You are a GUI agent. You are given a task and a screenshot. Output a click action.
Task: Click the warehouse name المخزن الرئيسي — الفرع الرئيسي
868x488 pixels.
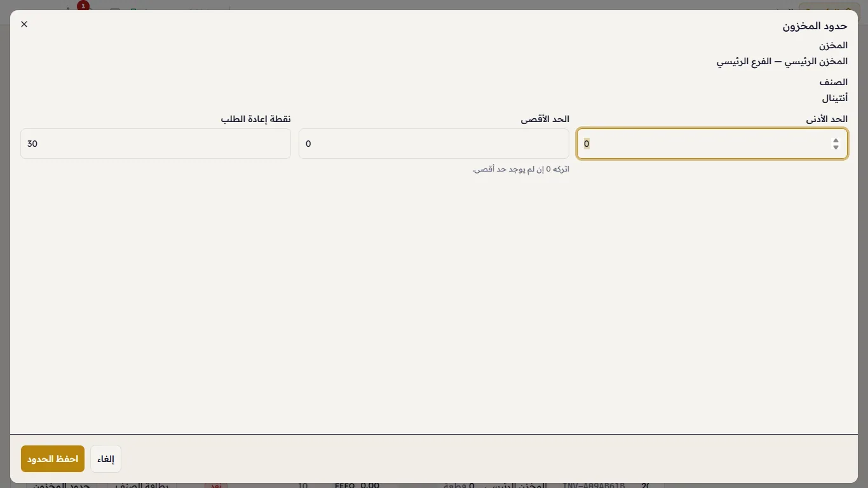point(782,62)
